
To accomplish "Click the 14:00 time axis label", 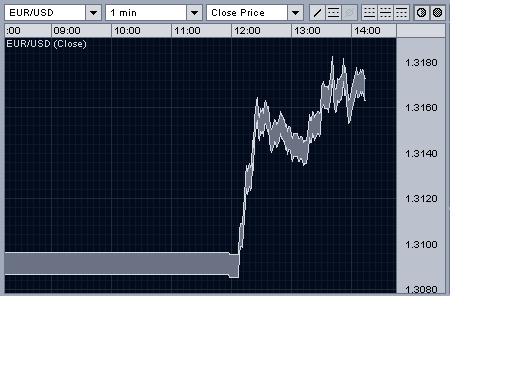I will [x=367, y=31].
